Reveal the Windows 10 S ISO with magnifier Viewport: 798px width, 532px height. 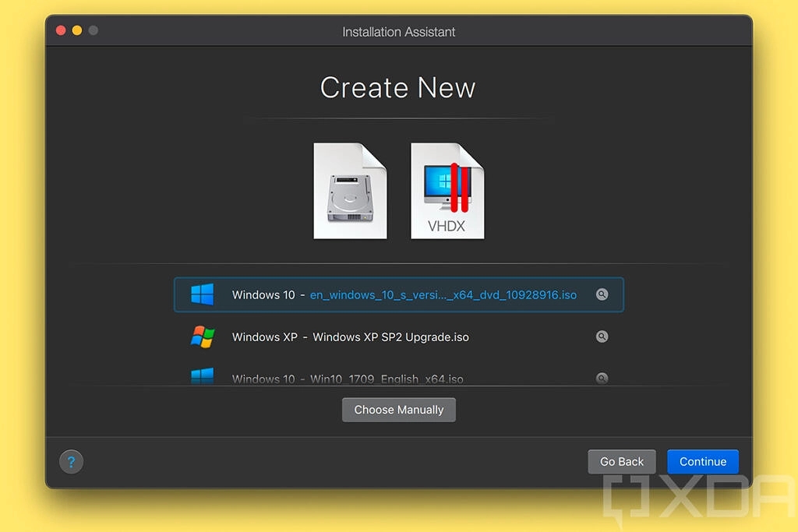602,294
